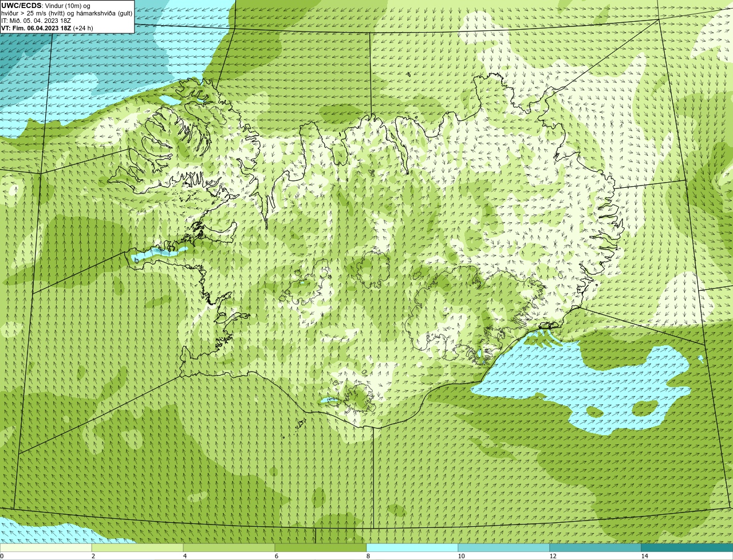Click the 2–4 m/s light green legend swatch

coord(137,548)
